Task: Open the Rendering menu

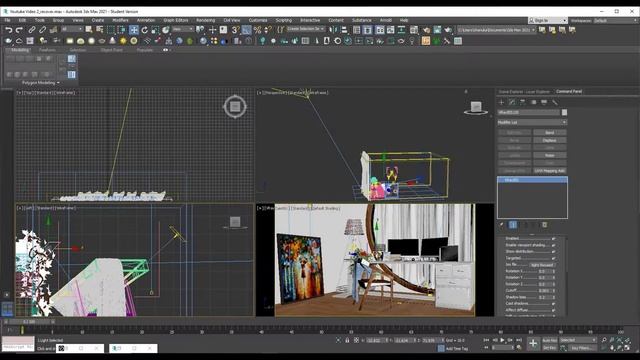Action: tap(205, 20)
